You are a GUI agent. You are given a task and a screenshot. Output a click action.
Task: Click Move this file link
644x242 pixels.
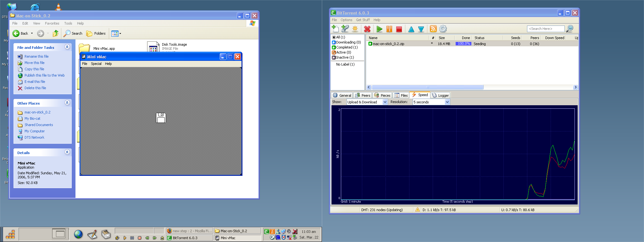tap(35, 63)
